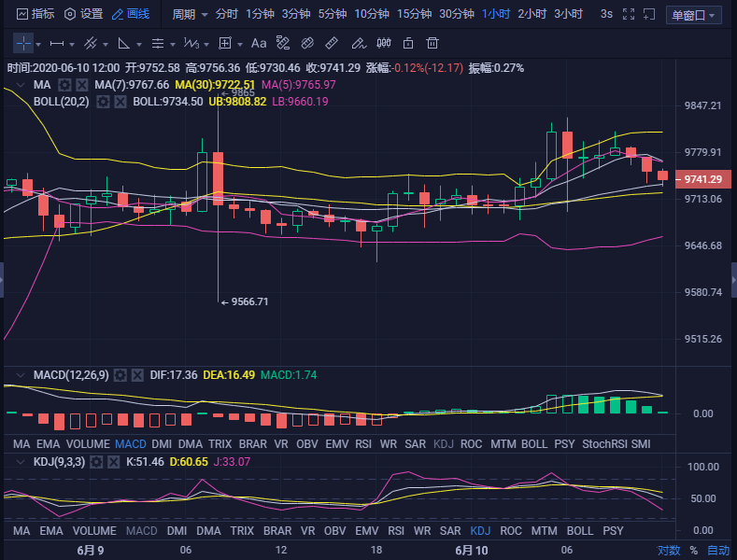Switch MACD panel to SMI indicator
This screenshot has width=737, height=560.
641,444
